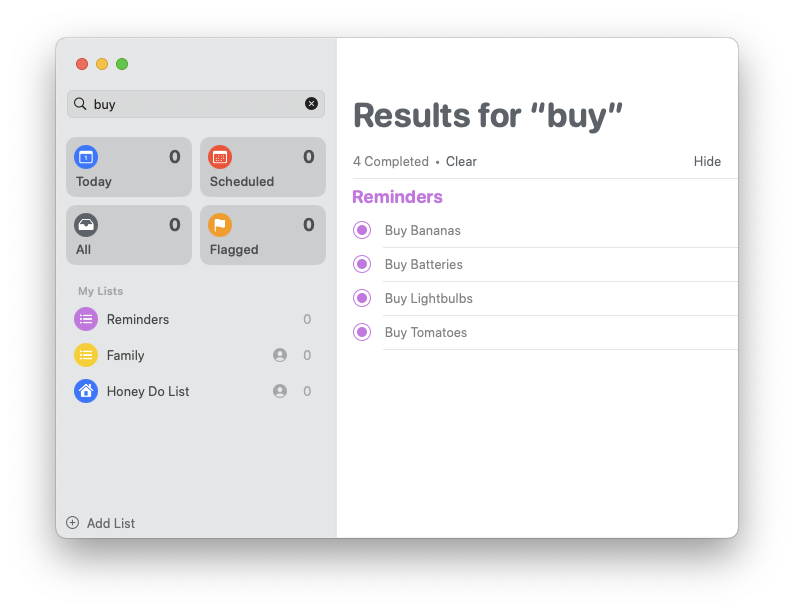794x612 pixels.
Task: Click the All inbox tray icon
Action: coord(86,225)
